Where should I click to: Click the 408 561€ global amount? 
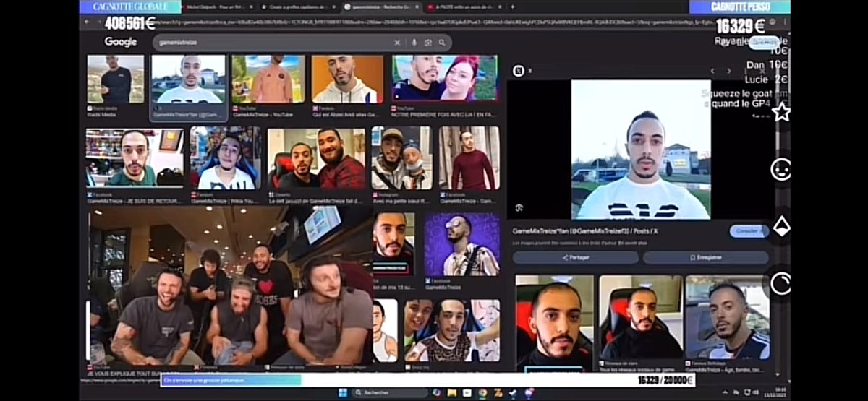129,23
